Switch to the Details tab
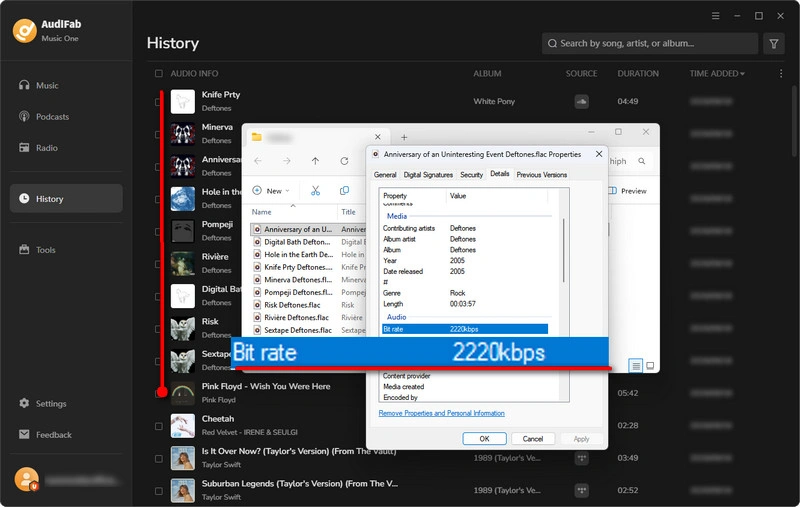Screen dimensions: 800x507 pos(499,173)
